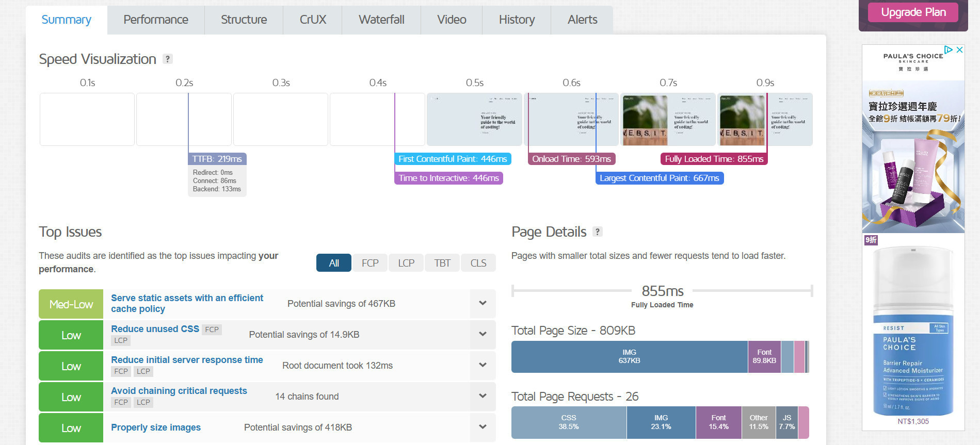Click the Upgrade Plan button
Viewport: 980px width, 445px height.
[913, 12]
